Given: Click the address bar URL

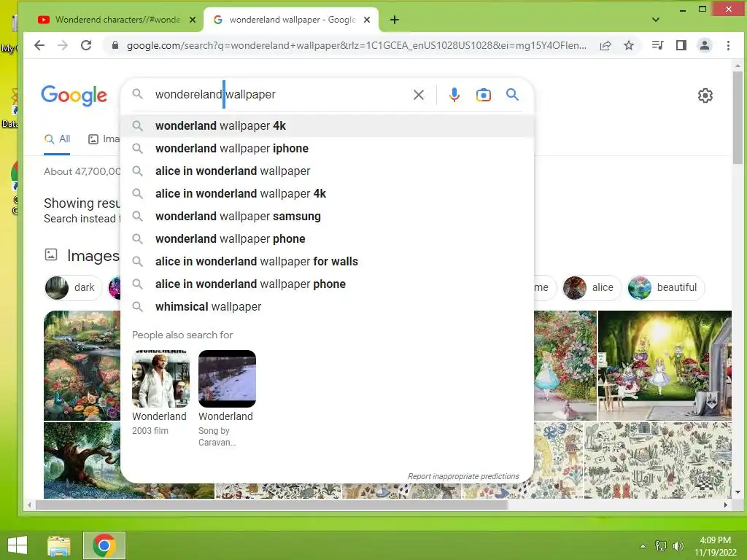Looking at the screenshot, I should pyautogui.click(x=356, y=45).
